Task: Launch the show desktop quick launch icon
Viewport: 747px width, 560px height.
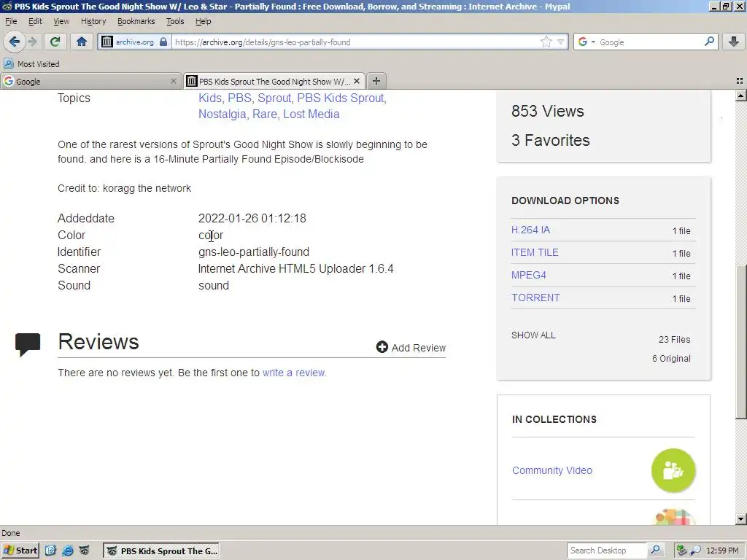Action: tap(51, 551)
